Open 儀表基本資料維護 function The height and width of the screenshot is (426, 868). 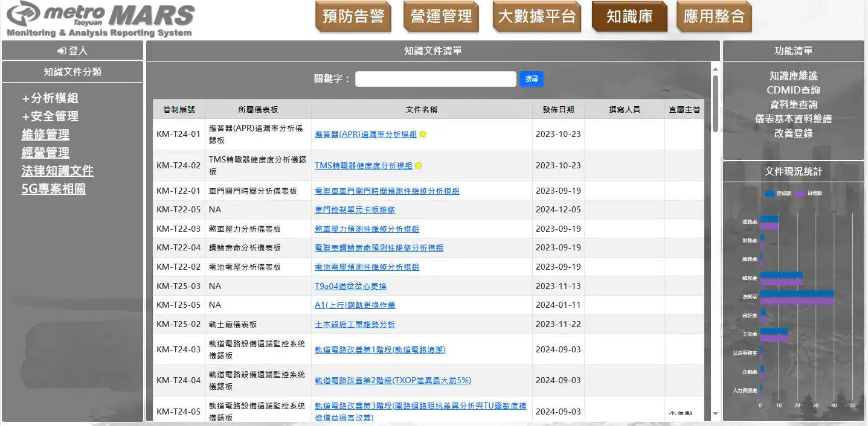793,119
